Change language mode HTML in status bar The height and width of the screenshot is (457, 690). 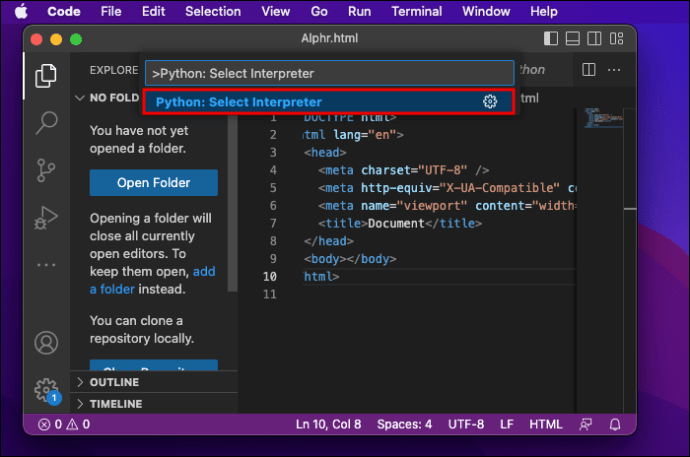pyautogui.click(x=546, y=424)
